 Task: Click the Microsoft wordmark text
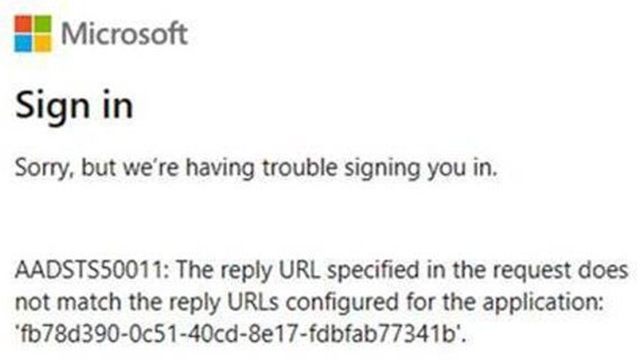[x=123, y=35]
